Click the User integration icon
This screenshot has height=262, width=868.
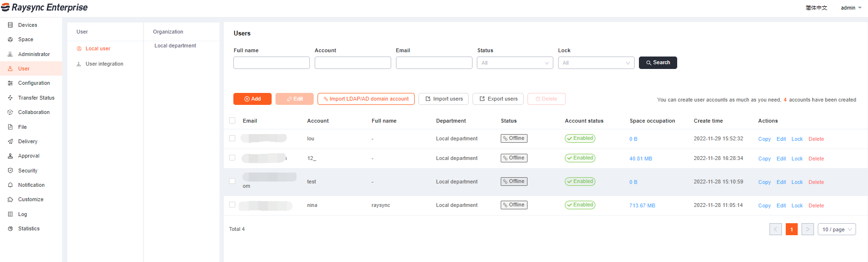point(79,64)
